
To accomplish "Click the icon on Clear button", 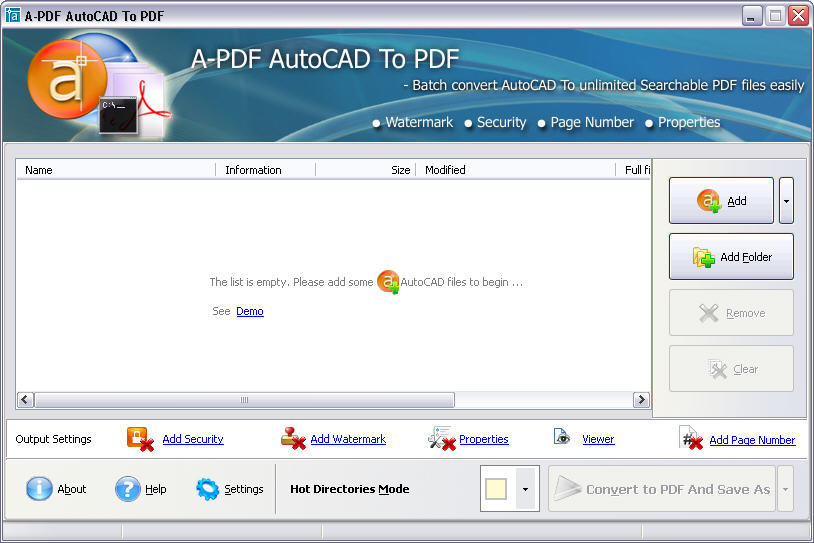I will click(717, 369).
